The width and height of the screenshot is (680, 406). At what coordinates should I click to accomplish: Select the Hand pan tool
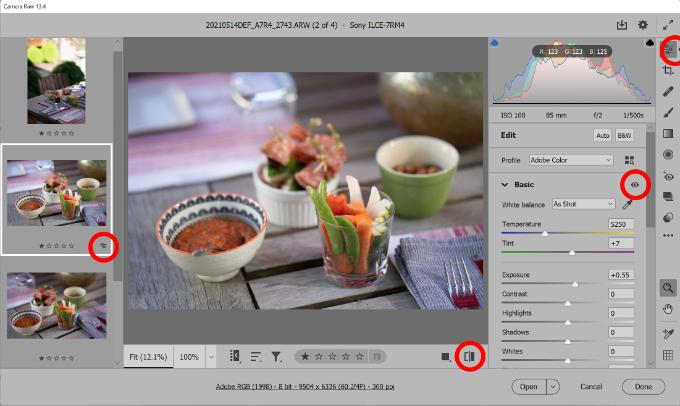click(668, 309)
